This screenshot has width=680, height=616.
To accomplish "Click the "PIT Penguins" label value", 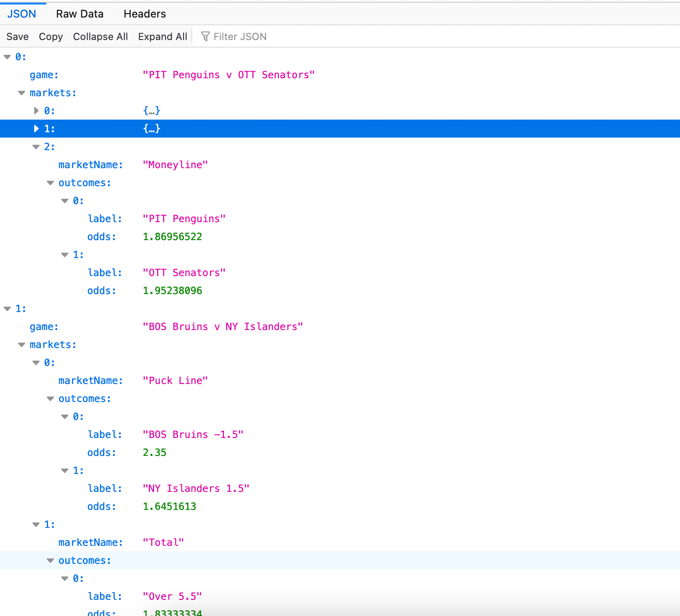I will tap(184, 219).
